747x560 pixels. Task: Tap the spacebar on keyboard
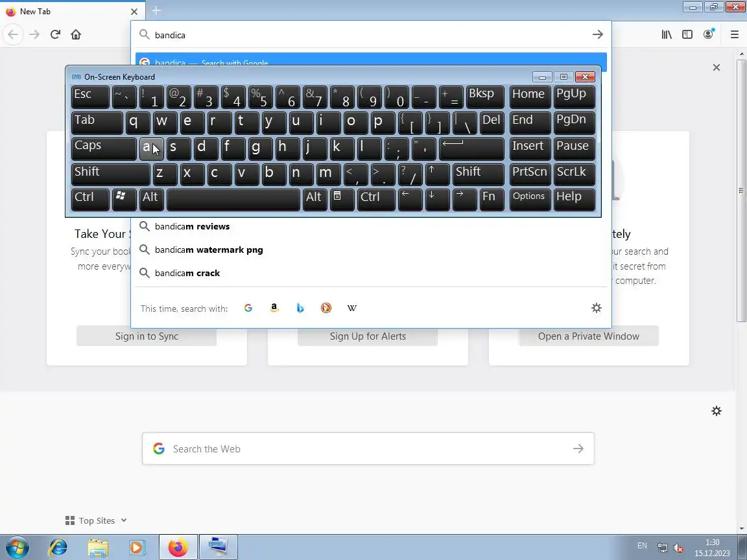[233, 200]
